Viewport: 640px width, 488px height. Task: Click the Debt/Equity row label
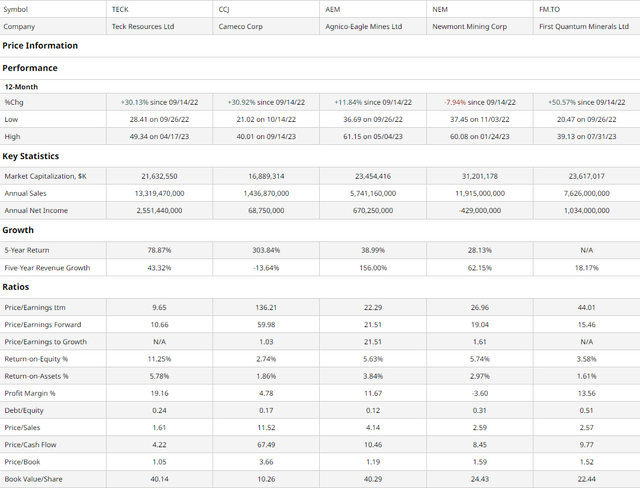(24, 410)
